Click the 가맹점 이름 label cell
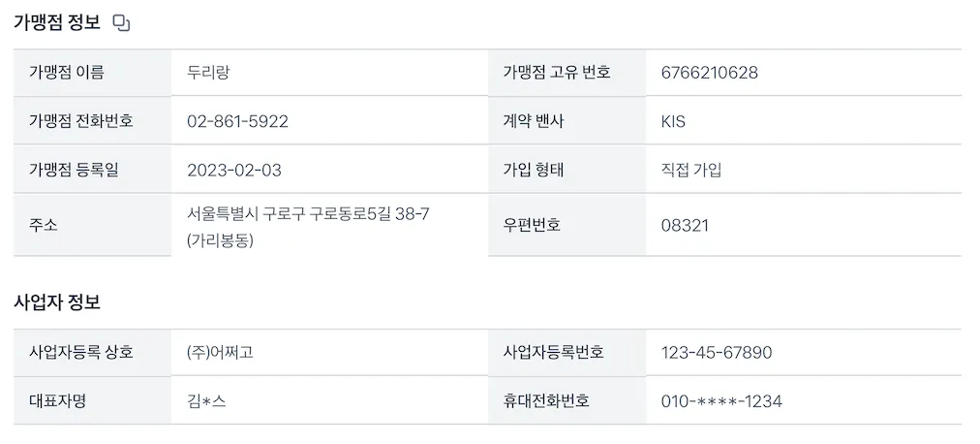This screenshot has width=980, height=444. click(x=67, y=73)
